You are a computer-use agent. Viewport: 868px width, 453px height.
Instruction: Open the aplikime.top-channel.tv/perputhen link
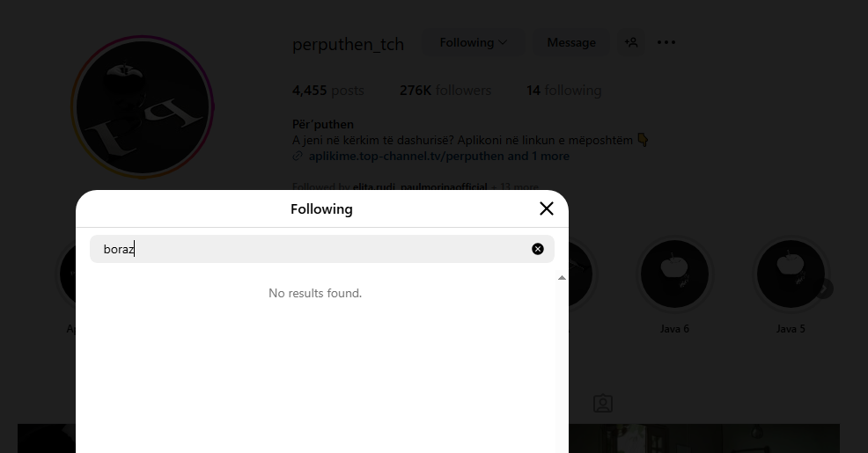point(407,157)
